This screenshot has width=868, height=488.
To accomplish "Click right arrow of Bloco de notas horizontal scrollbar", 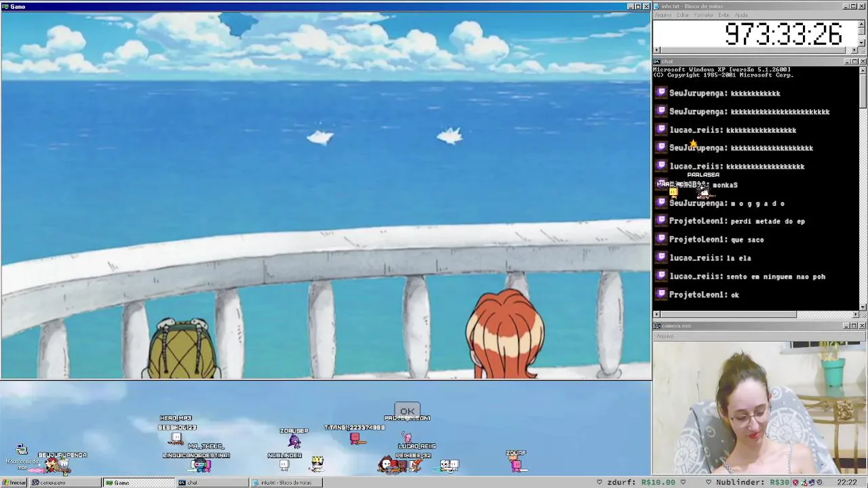I will point(854,50).
